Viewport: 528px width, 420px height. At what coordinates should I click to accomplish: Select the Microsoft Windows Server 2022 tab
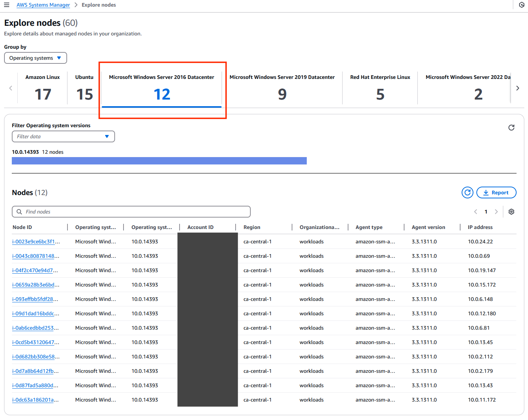point(465,88)
